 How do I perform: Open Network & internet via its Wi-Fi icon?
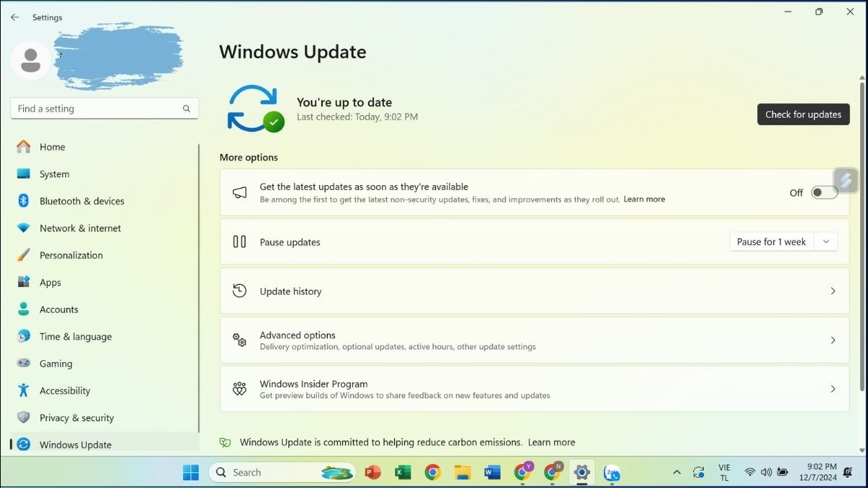tap(24, 228)
